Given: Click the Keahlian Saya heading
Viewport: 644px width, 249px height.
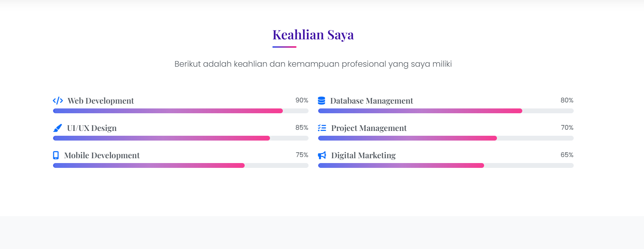Looking at the screenshot, I should [x=313, y=35].
